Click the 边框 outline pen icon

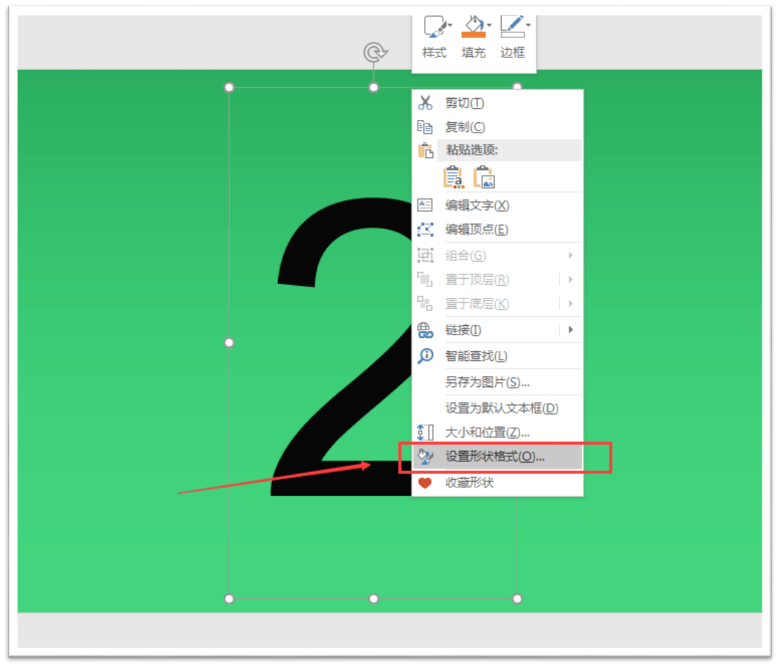pos(512,26)
